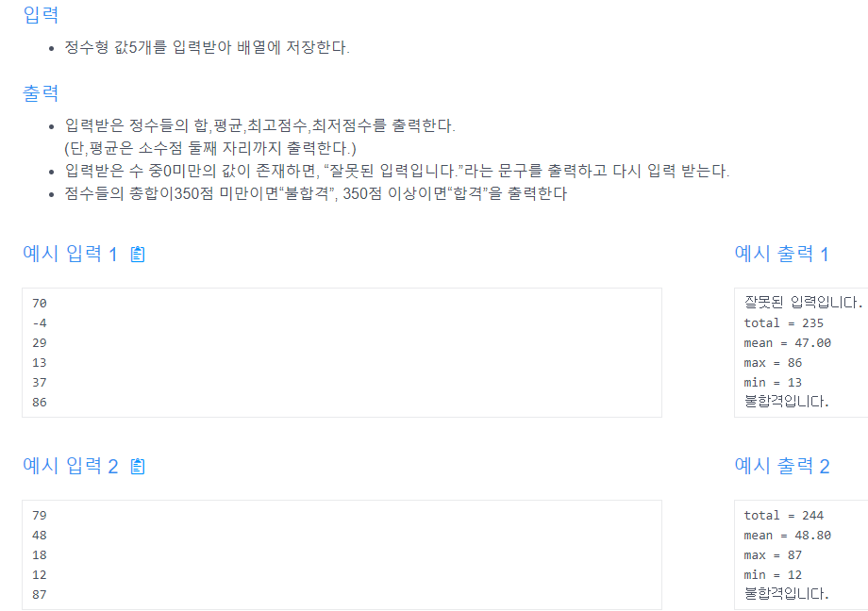Click the 예시 출력 2 heading text
Image resolution: width=868 pixels, height=611 pixels.
781,466
